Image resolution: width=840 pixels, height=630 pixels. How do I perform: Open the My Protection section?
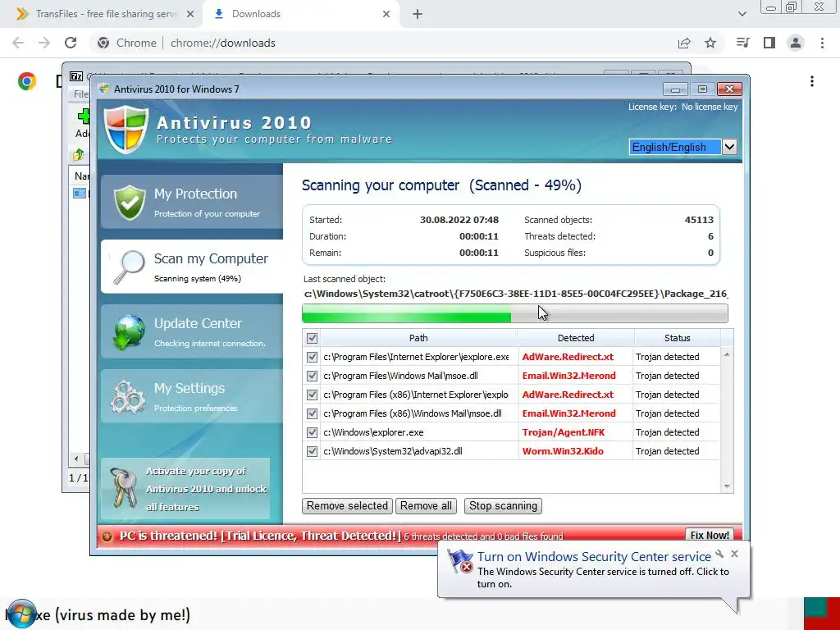192,202
